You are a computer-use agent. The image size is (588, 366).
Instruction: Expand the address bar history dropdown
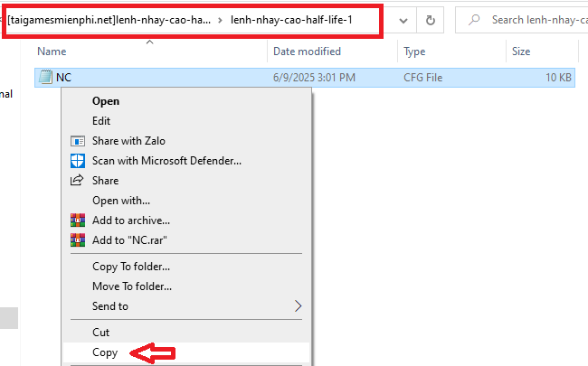point(401,19)
